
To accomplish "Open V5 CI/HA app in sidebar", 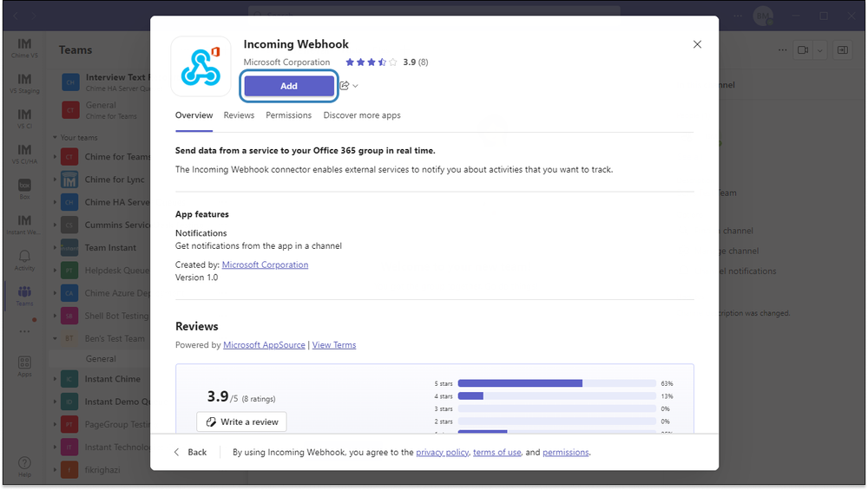I will 24,154.
